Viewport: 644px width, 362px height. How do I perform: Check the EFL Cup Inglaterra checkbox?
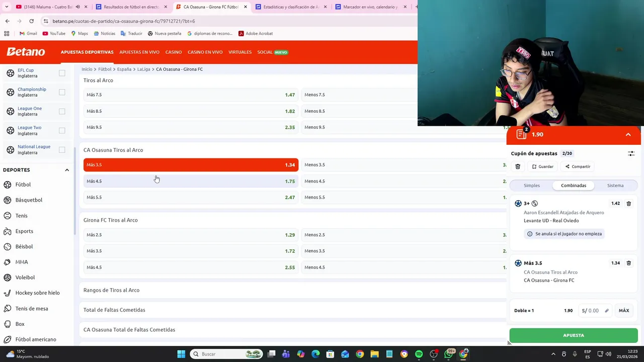(x=62, y=73)
